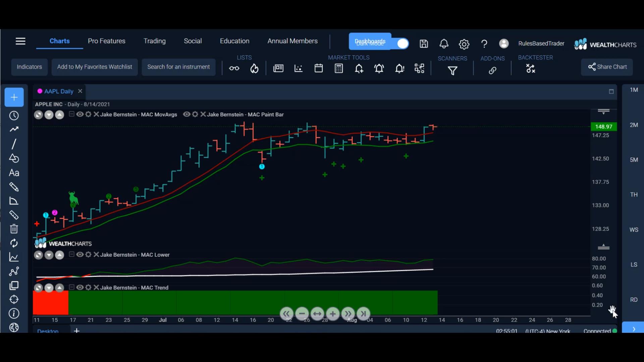The height and width of the screenshot is (362, 644).
Task: Launch the Backtester icon
Action: pos(531,69)
